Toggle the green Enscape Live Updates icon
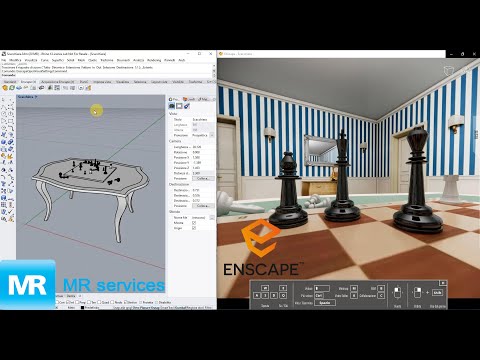This screenshot has width=480, height=360. (12, 88)
